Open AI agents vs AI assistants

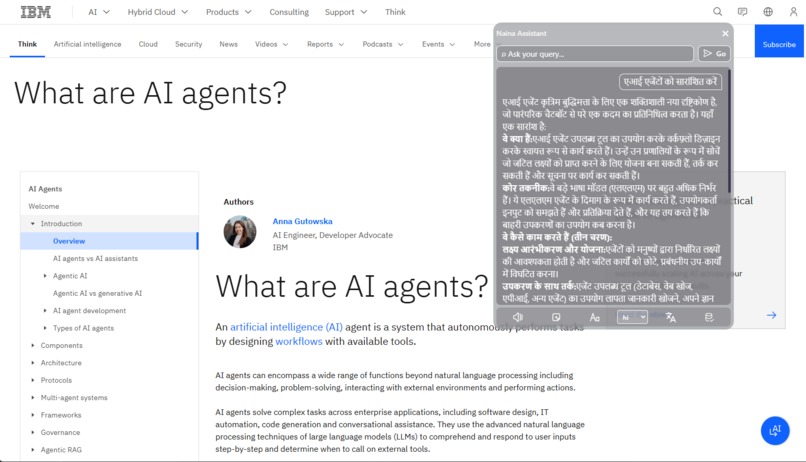click(x=95, y=258)
